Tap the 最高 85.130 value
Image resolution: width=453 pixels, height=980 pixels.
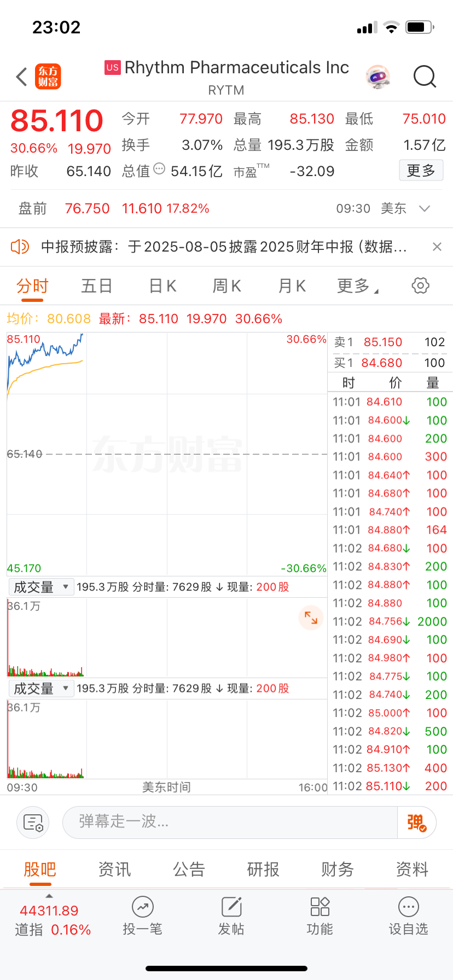pos(312,119)
